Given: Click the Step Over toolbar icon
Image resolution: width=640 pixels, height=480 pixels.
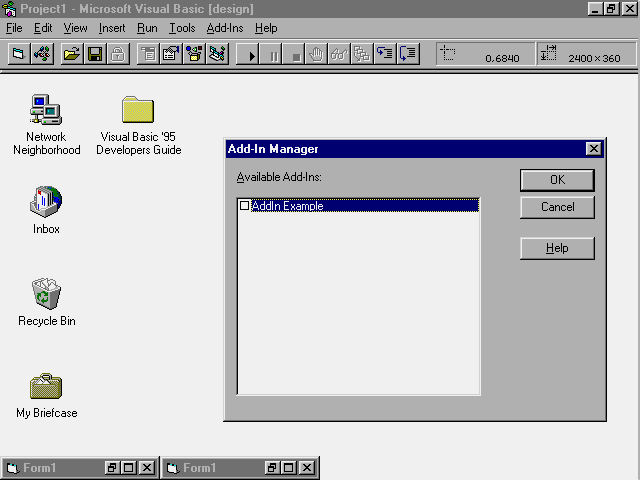Looking at the screenshot, I should pyautogui.click(x=409, y=53).
